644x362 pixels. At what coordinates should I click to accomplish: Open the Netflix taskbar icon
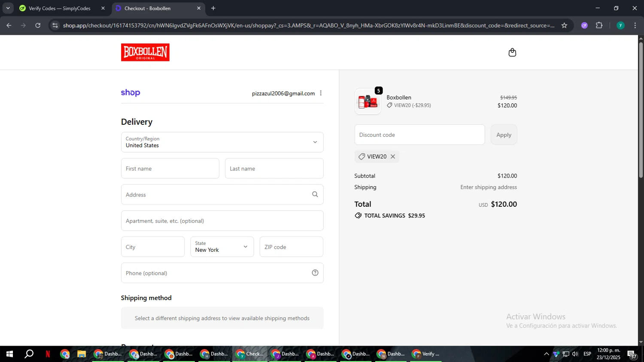point(48,354)
